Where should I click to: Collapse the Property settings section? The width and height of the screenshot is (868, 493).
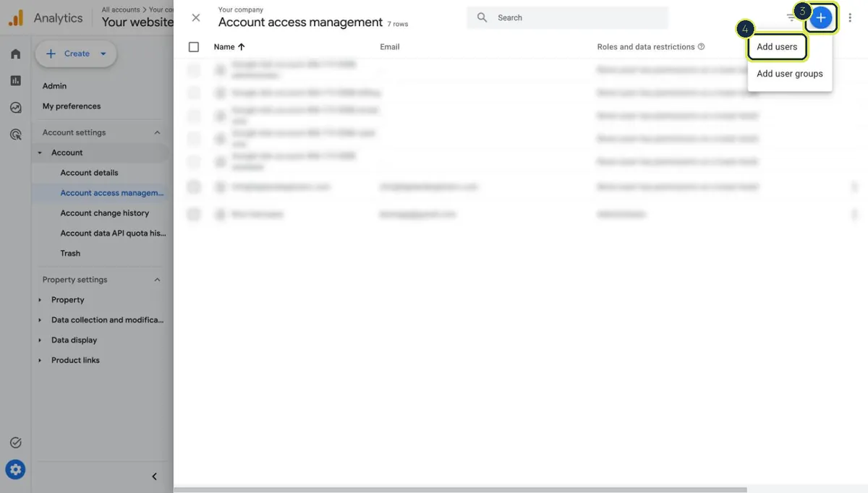pyautogui.click(x=157, y=280)
